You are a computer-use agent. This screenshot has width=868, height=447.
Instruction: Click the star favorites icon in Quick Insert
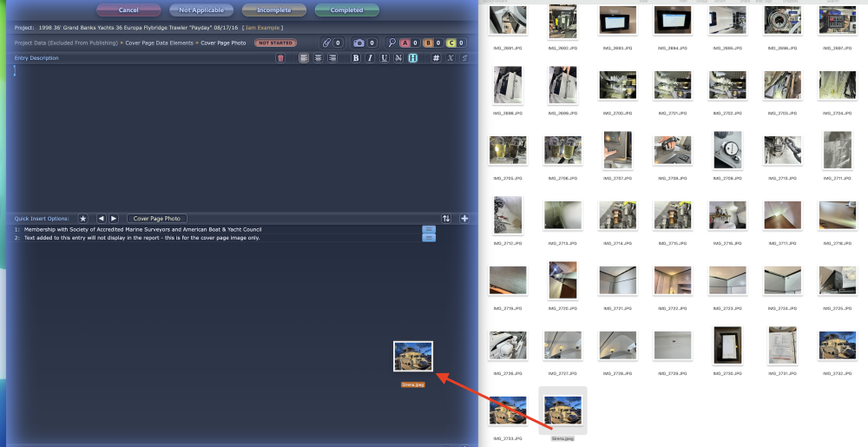(83, 219)
